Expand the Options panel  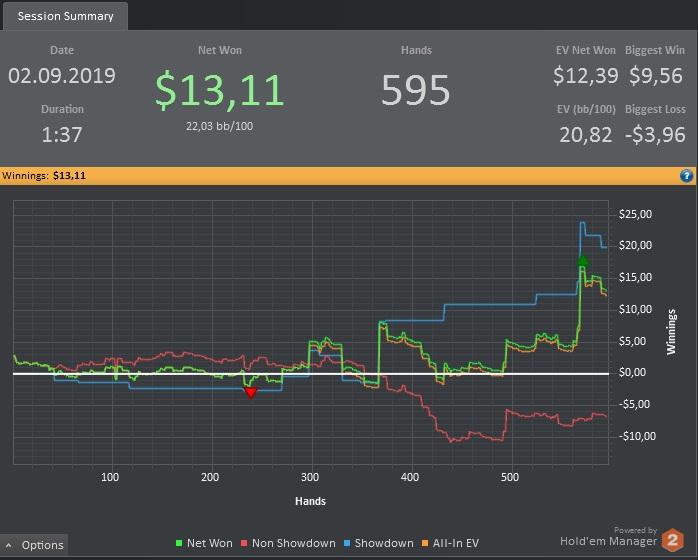pyautogui.click(x=34, y=545)
